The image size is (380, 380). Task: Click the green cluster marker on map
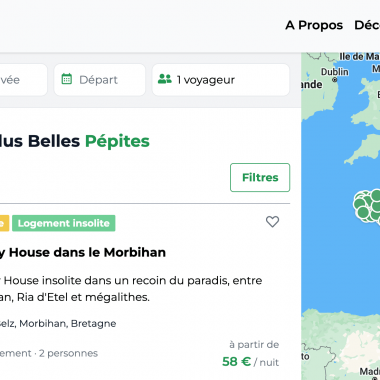[367, 206]
